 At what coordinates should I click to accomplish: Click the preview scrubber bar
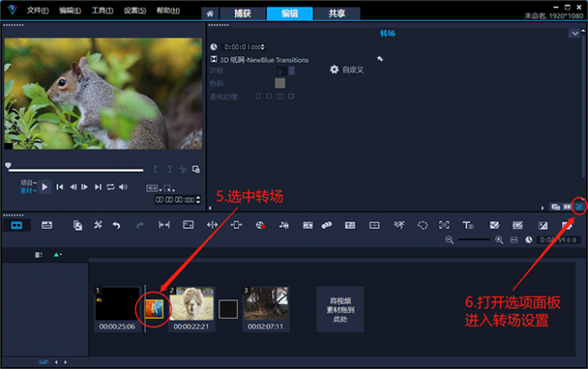tap(76, 170)
